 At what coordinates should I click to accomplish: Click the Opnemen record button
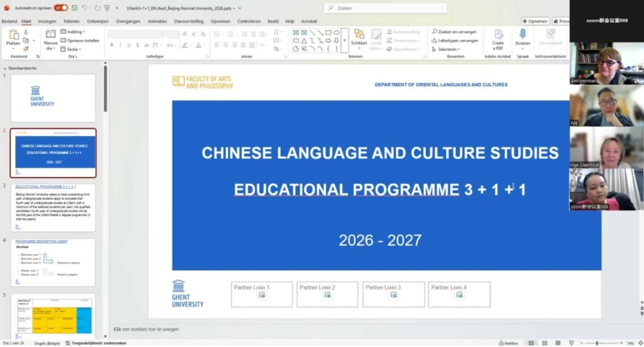pyautogui.click(x=535, y=21)
